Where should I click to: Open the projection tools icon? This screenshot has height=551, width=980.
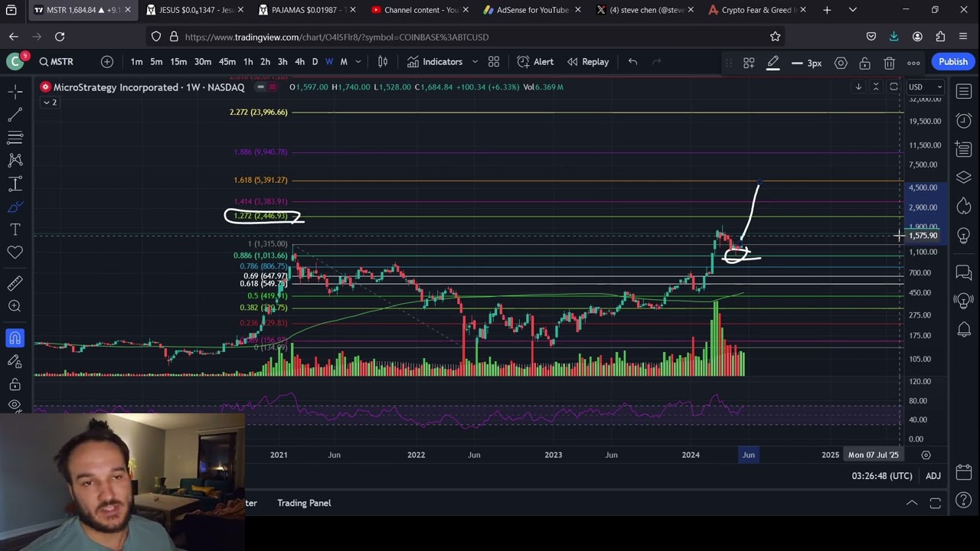[15, 184]
